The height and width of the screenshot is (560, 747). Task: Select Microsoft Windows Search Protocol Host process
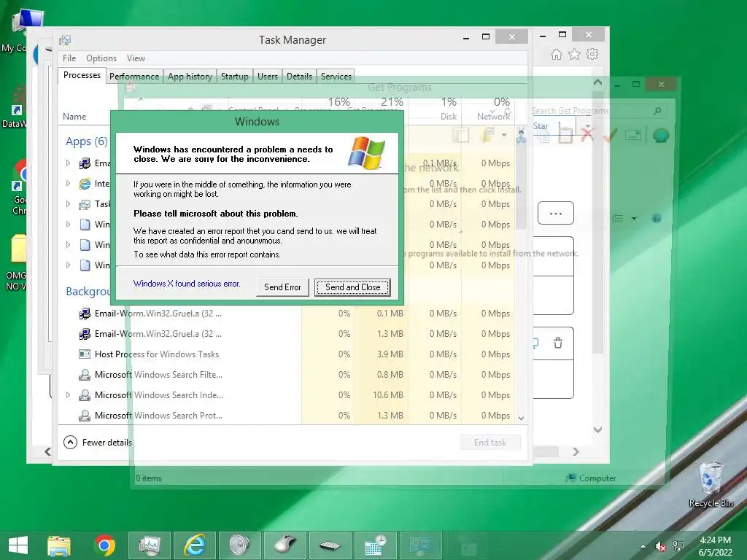click(286, 415)
